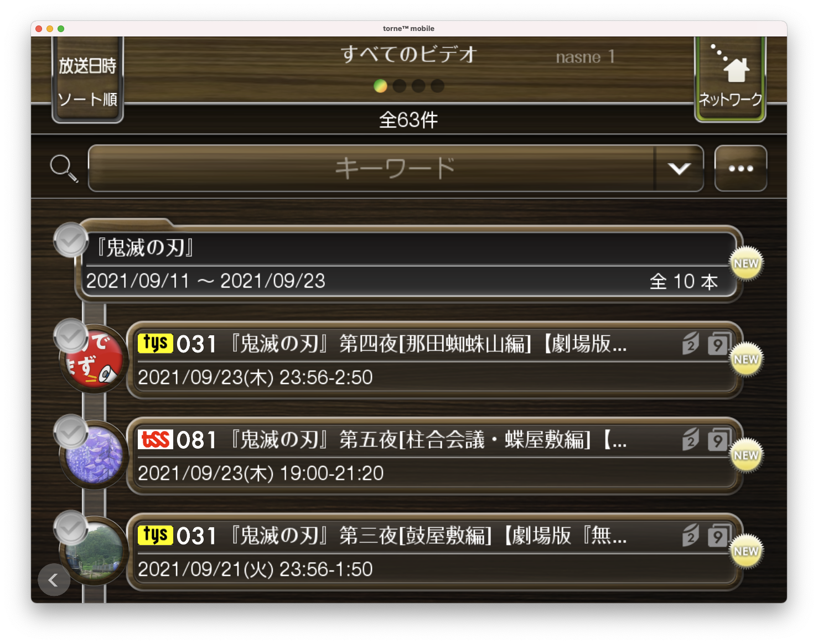The image size is (818, 644).
Task: Open the three-dots more options button
Action: click(741, 168)
